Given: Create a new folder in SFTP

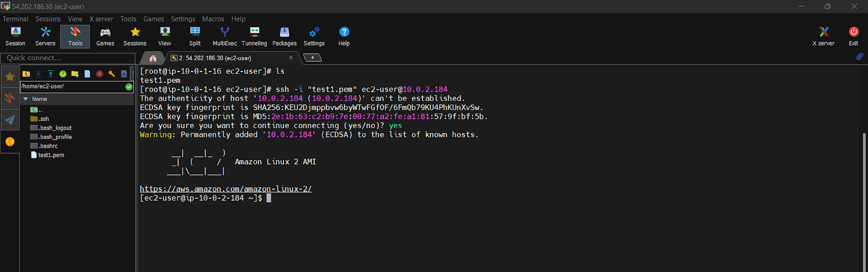Looking at the screenshot, I should [x=75, y=74].
